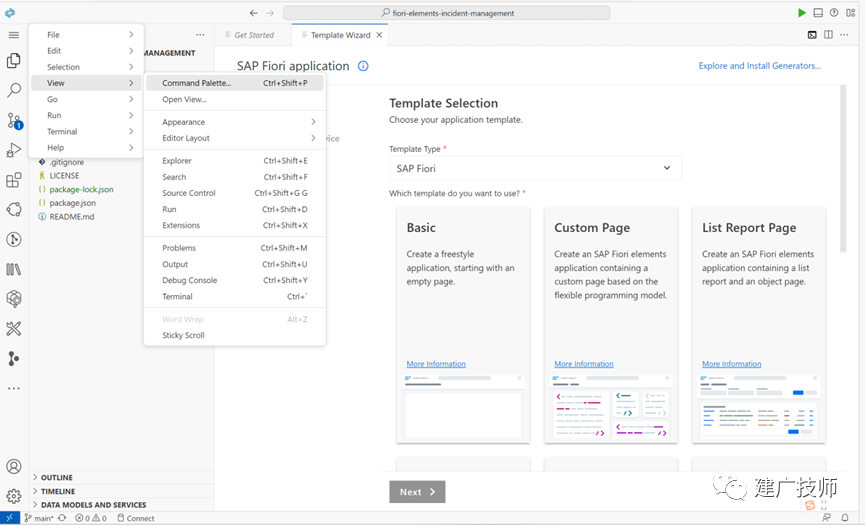Image resolution: width=865 pixels, height=525 pixels.
Task: Click info icon beside SAP Fiori application
Action: [363, 66]
